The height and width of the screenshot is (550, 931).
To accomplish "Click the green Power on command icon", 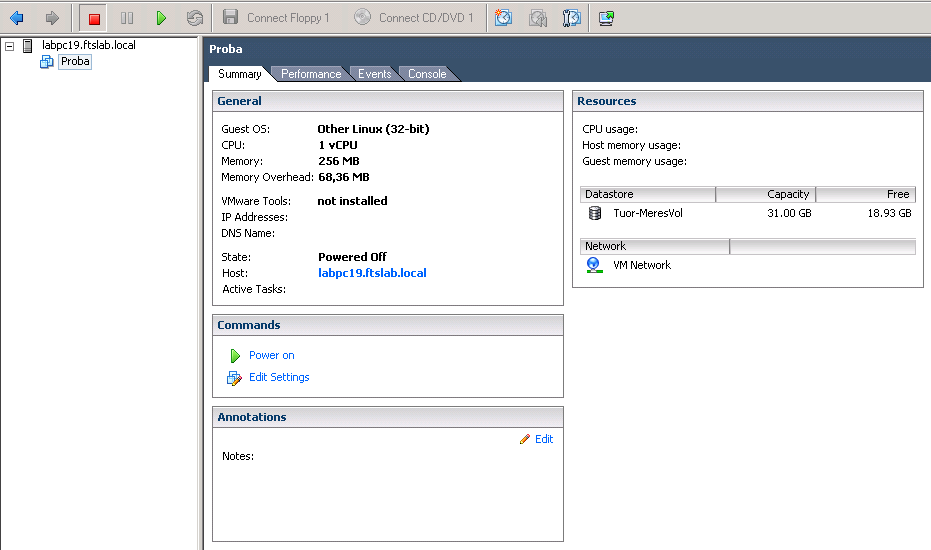I will point(235,356).
